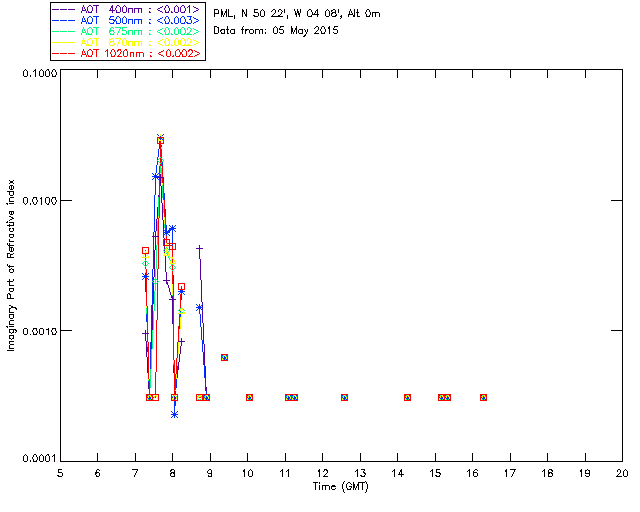Click the AOT 675nm legend entry
The image size is (640, 512).
pos(128,31)
